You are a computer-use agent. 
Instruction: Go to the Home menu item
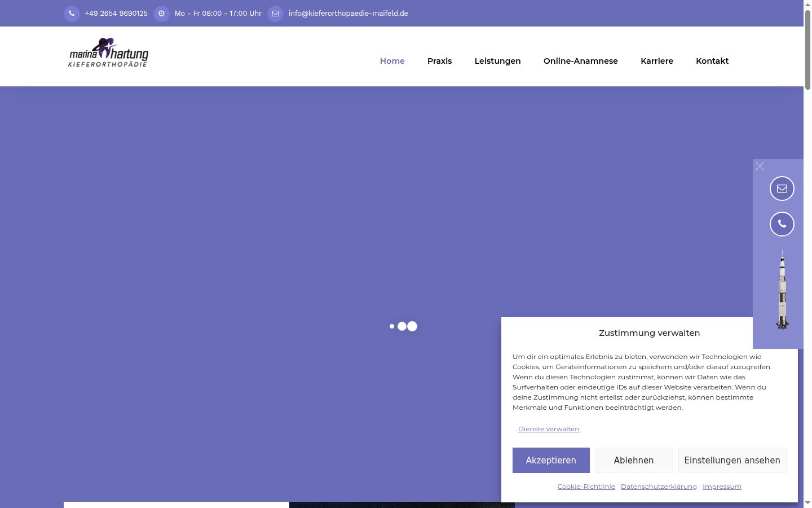coord(392,61)
